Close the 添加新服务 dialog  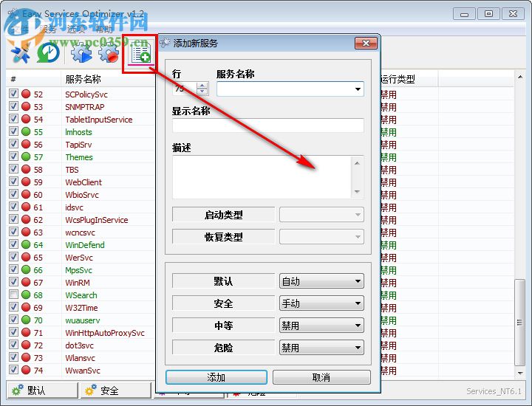[366, 44]
